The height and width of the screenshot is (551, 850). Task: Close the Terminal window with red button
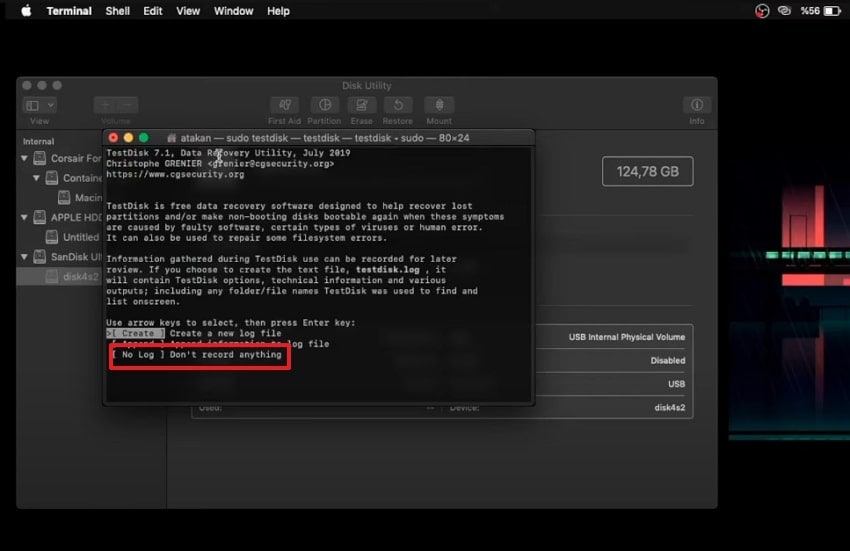click(x=113, y=138)
